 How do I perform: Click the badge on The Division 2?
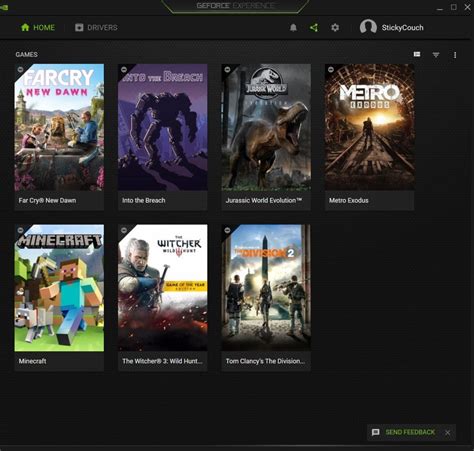point(227,230)
